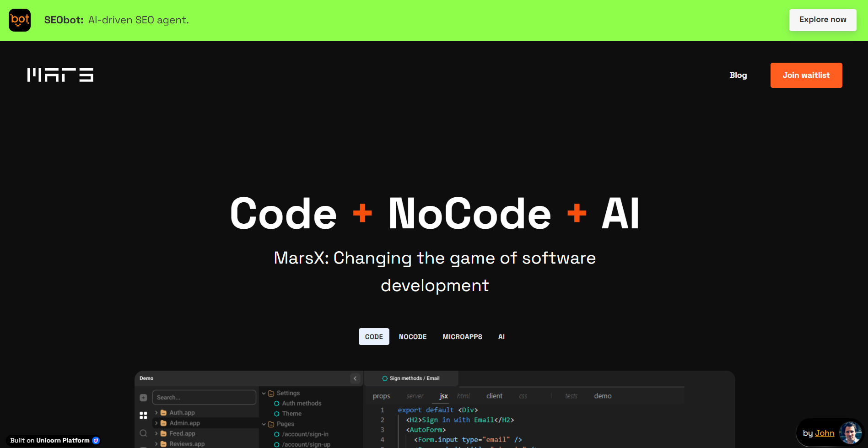Click the Feed.app folder icon
The image size is (868, 448).
(163, 433)
